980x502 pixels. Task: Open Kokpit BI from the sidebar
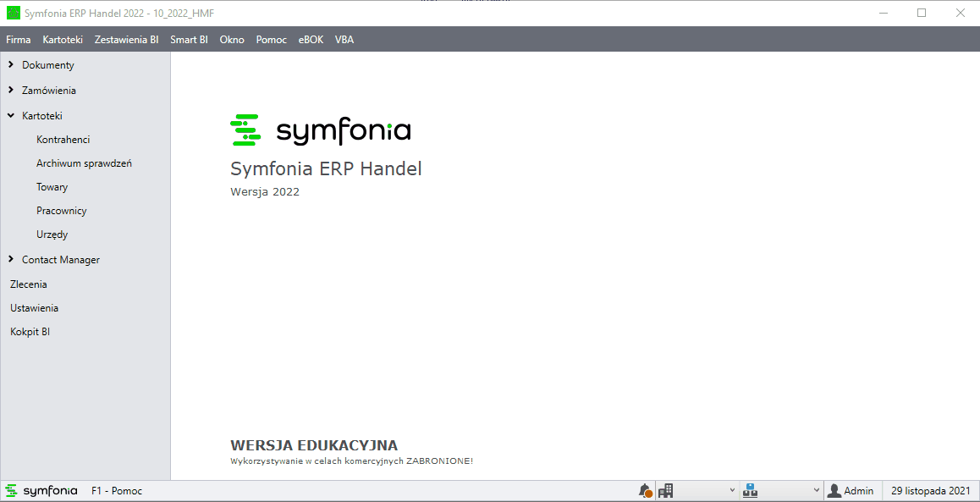30,332
